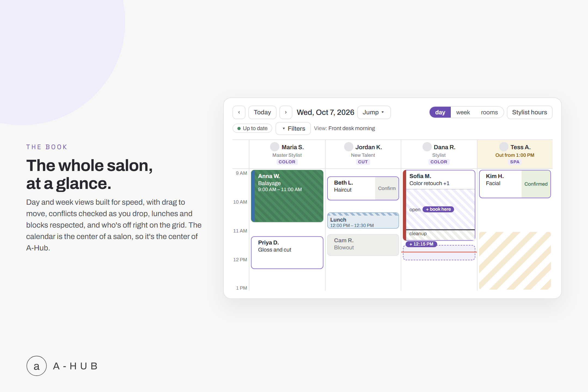Click the Today button

coord(262,112)
